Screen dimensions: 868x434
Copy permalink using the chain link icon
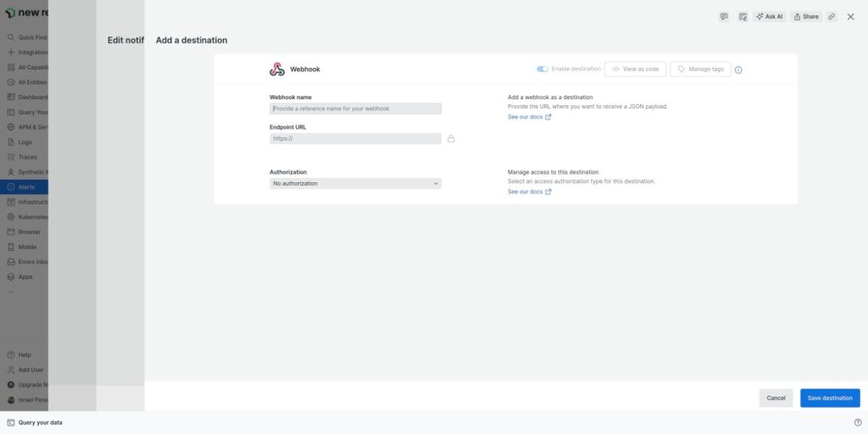832,16
